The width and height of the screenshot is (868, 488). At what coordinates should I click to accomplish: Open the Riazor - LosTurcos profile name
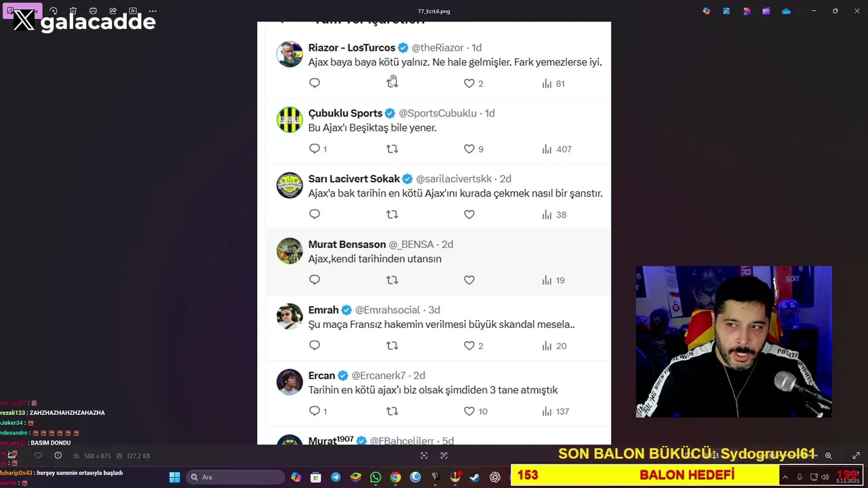click(x=352, y=47)
